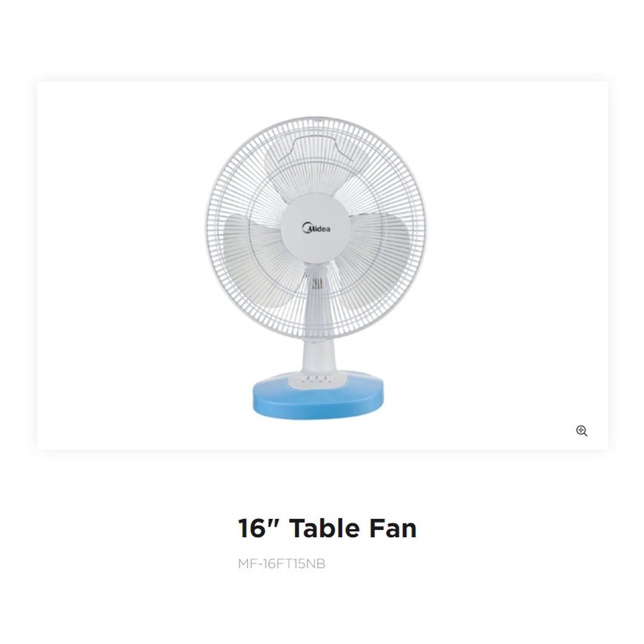644x644 pixels.
Task: Click the oscillation knob behind the grille
Action: [317, 284]
